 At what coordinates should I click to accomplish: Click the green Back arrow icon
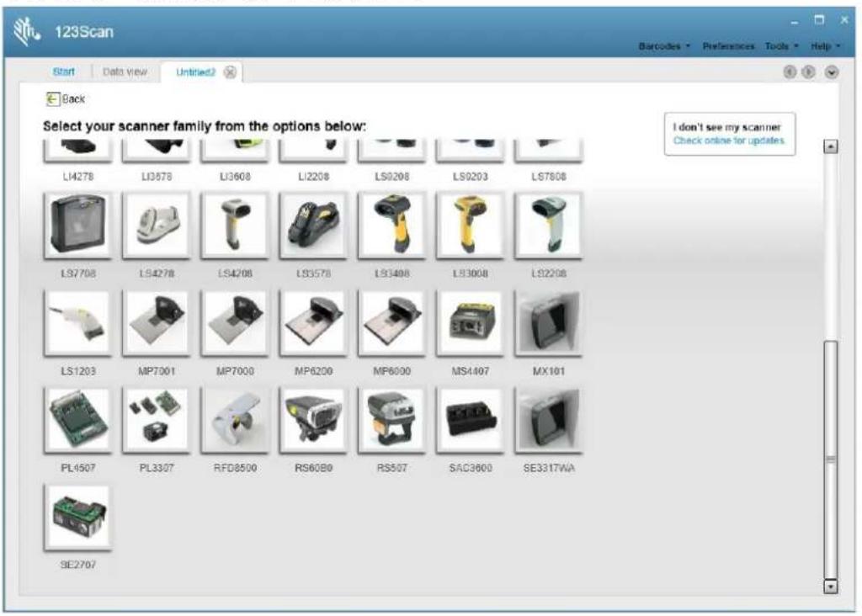(x=52, y=99)
